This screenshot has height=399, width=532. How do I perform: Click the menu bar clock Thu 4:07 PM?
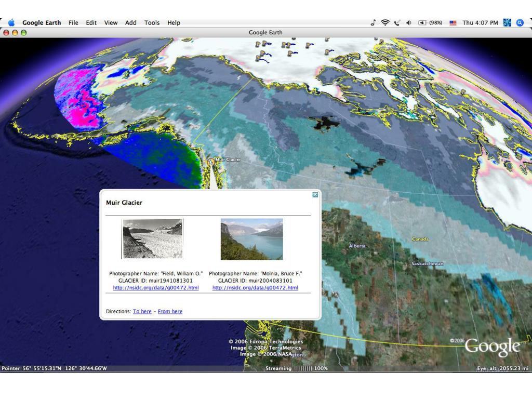480,23
